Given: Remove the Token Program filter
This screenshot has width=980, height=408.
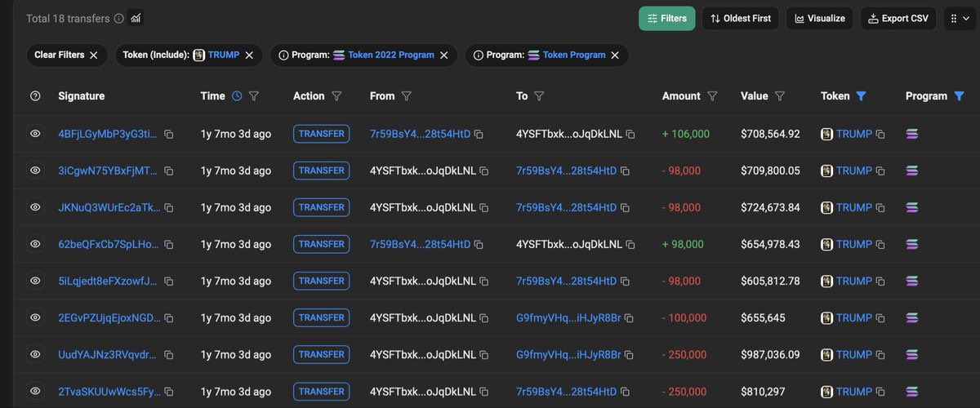Looking at the screenshot, I should point(615,55).
